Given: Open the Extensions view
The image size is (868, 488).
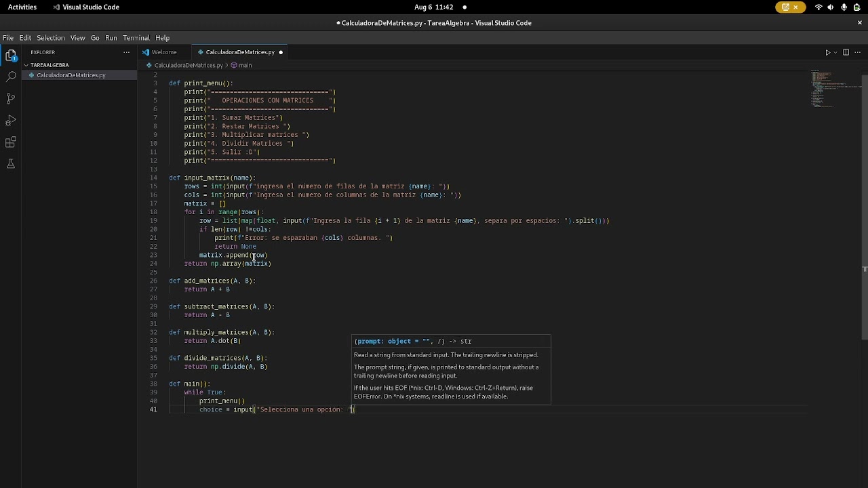Looking at the screenshot, I should [11, 142].
